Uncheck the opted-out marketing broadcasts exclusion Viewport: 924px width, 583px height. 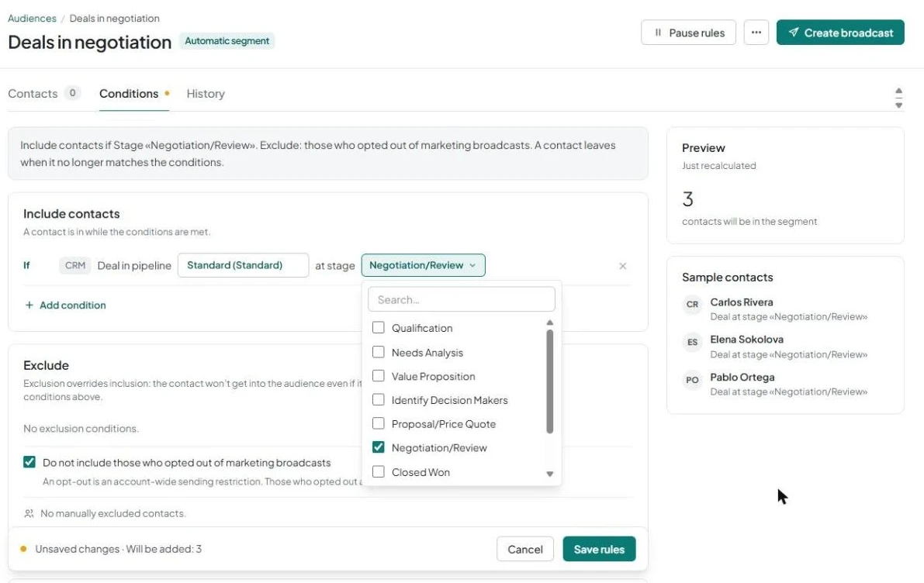pos(29,462)
